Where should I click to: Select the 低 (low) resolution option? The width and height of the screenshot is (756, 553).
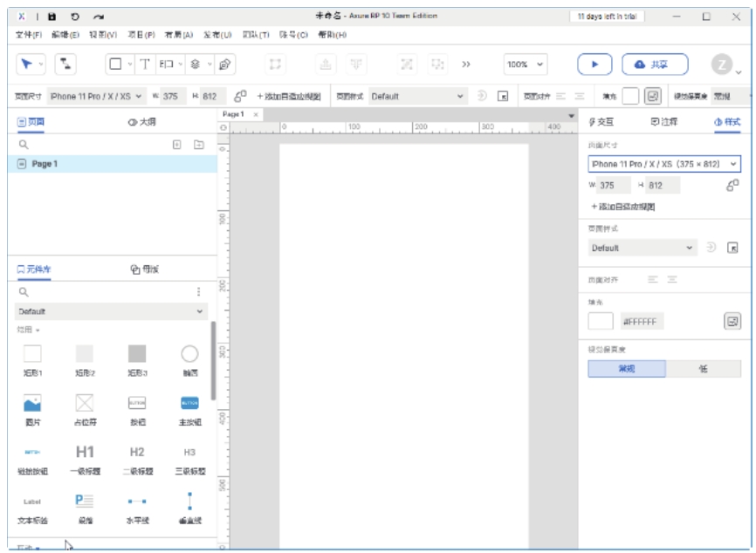pyautogui.click(x=703, y=369)
